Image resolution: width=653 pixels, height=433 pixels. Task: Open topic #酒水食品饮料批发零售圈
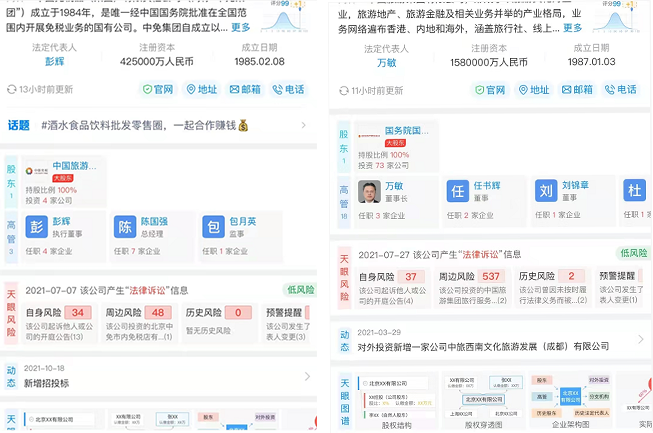[x=145, y=125]
